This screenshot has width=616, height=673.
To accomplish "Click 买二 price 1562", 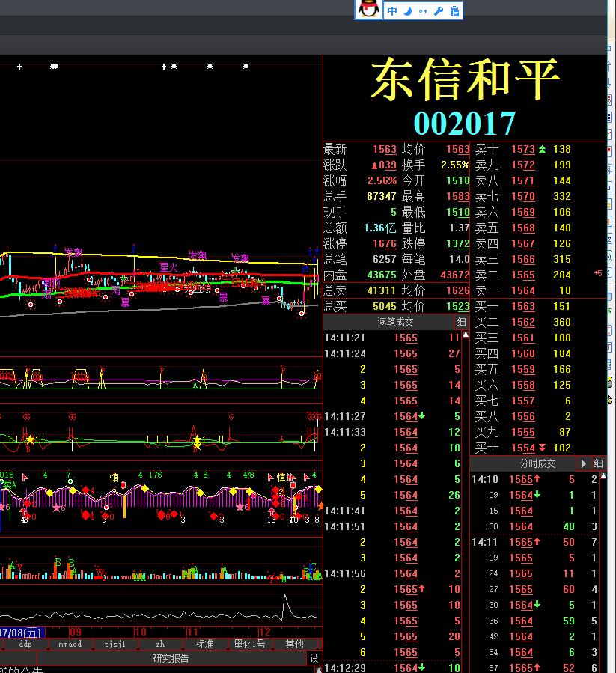I will 523,322.
